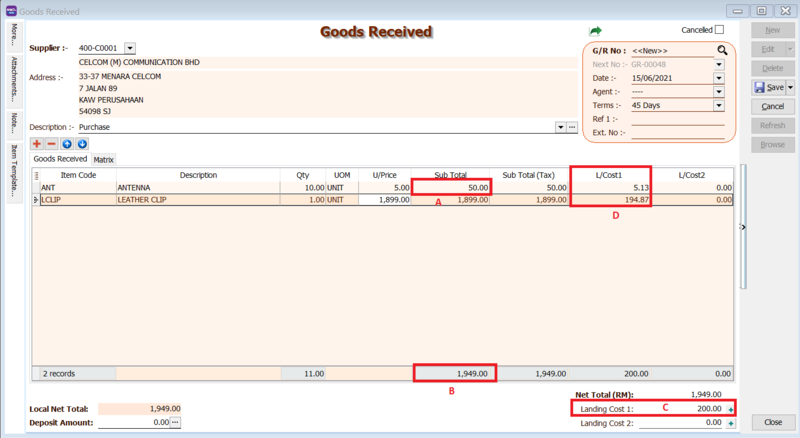
Task: Click the Save button
Action: (769, 88)
